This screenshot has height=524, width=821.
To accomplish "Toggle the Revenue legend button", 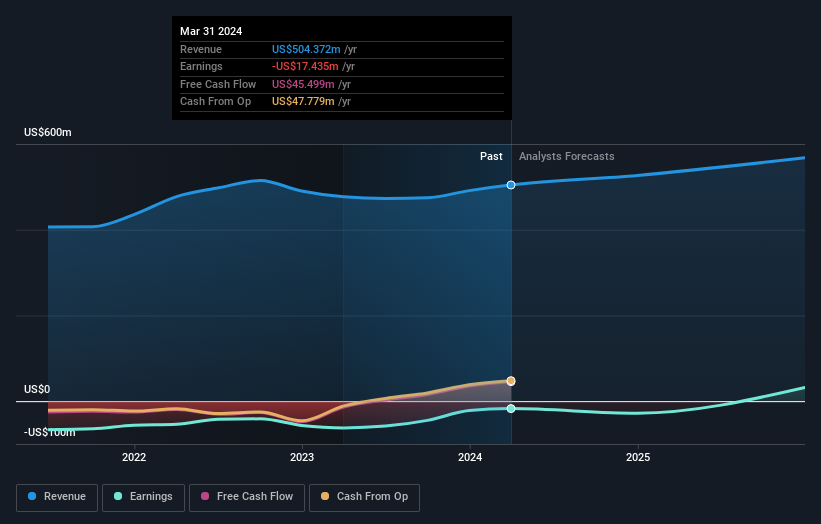I will pos(57,497).
